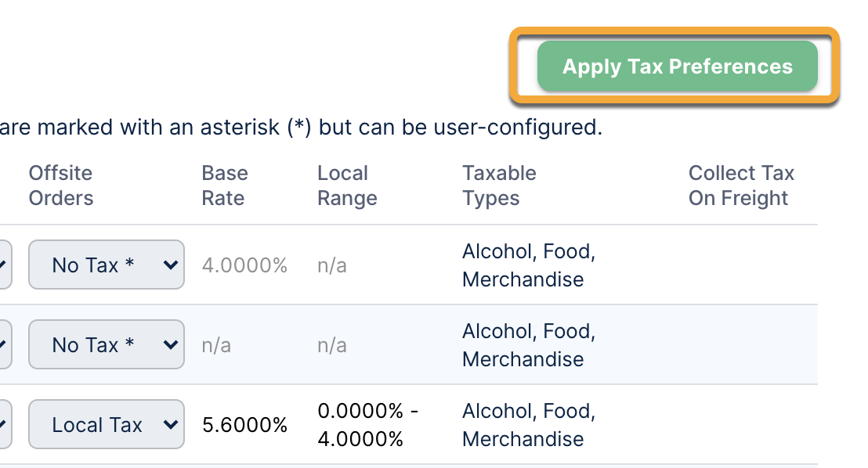Screen dimensions: 868x468
Task: Click the Apply Tax Preferences button
Action: [677, 67]
